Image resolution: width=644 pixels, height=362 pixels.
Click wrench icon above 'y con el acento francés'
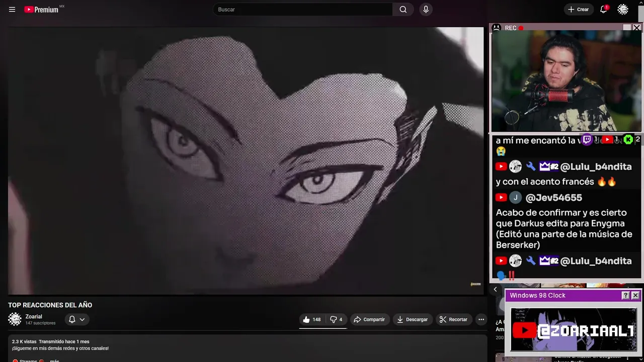point(531,166)
